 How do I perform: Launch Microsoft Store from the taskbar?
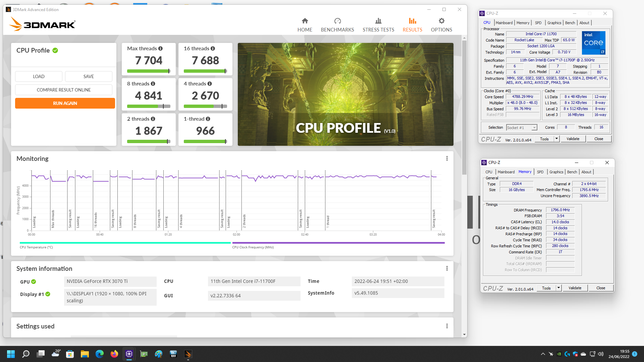(70, 354)
